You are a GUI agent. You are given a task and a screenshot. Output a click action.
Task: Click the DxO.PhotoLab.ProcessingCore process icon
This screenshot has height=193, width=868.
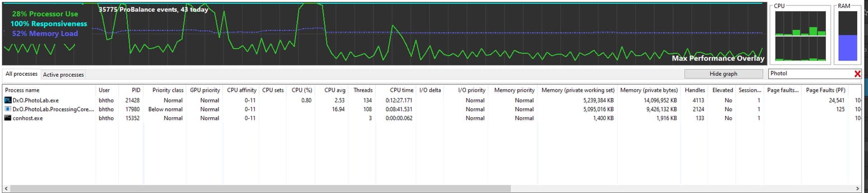8,109
